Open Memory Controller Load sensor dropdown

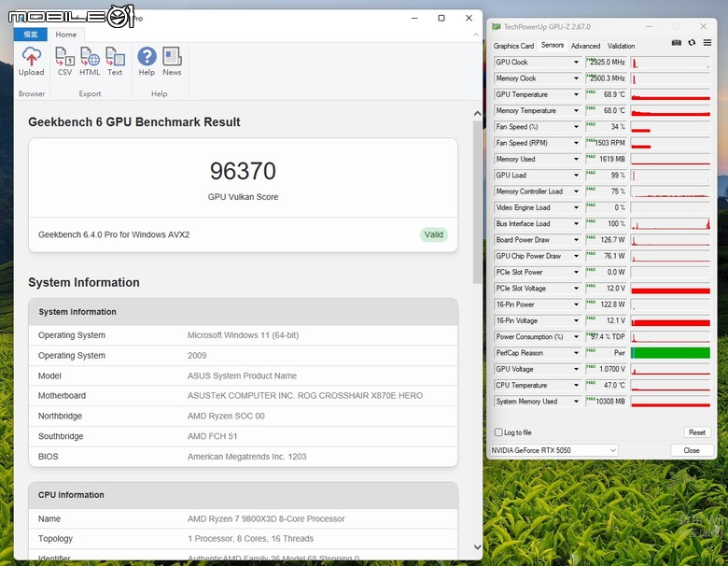point(576,191)
